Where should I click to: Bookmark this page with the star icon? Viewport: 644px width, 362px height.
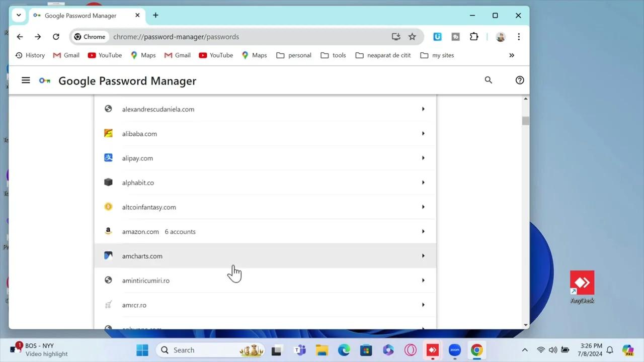click(412, 37)
